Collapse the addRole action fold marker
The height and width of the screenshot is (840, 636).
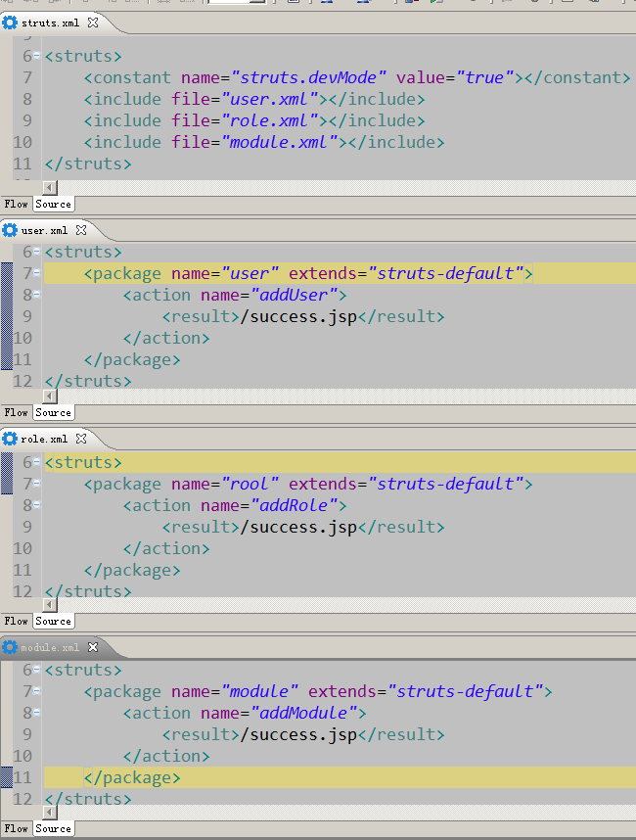pos(37,504)
